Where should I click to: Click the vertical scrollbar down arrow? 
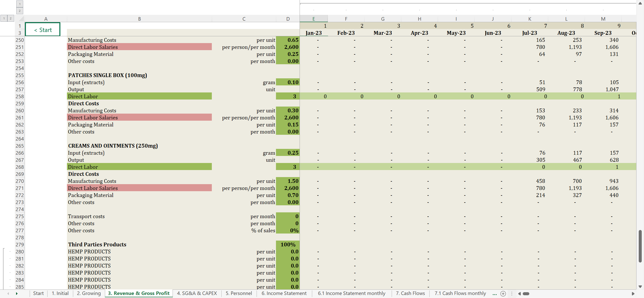coord(640,287)
